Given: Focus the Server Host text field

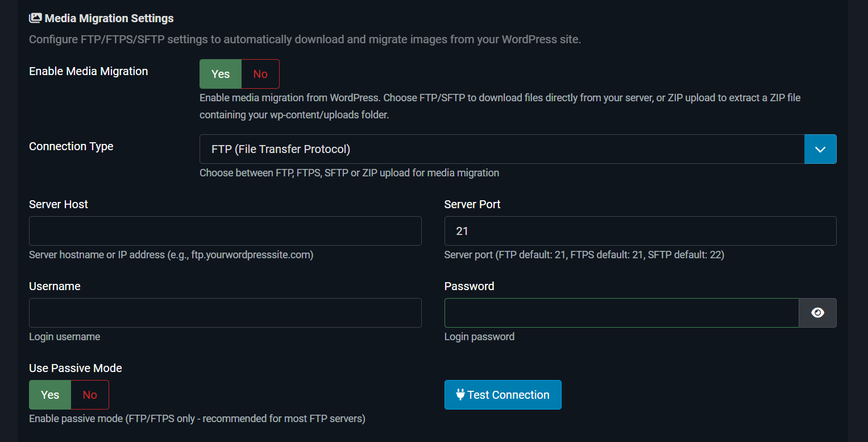Looking at the screenshot, I should 225,231.
